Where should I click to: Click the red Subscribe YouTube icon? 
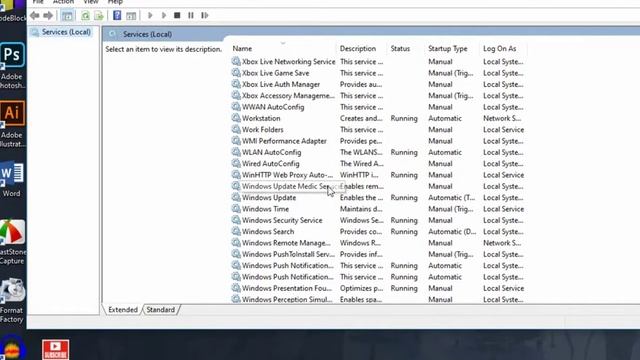pyautogui.click(x=56, y=350)
